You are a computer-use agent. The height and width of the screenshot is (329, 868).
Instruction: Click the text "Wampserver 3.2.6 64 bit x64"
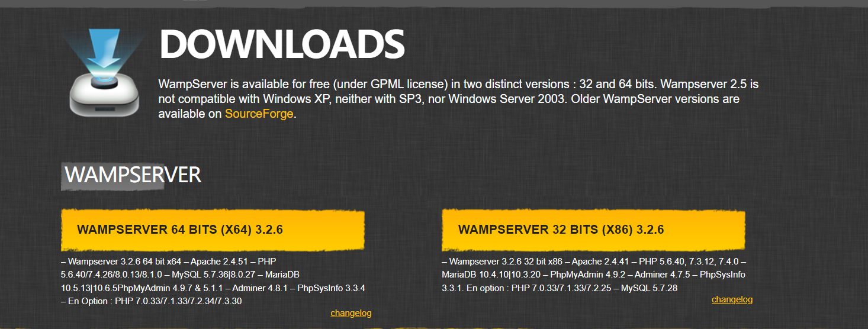(126, 262)
